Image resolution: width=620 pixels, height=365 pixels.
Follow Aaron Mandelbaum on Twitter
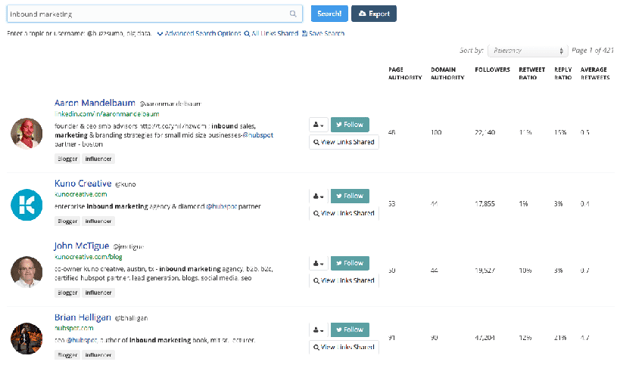350,125
